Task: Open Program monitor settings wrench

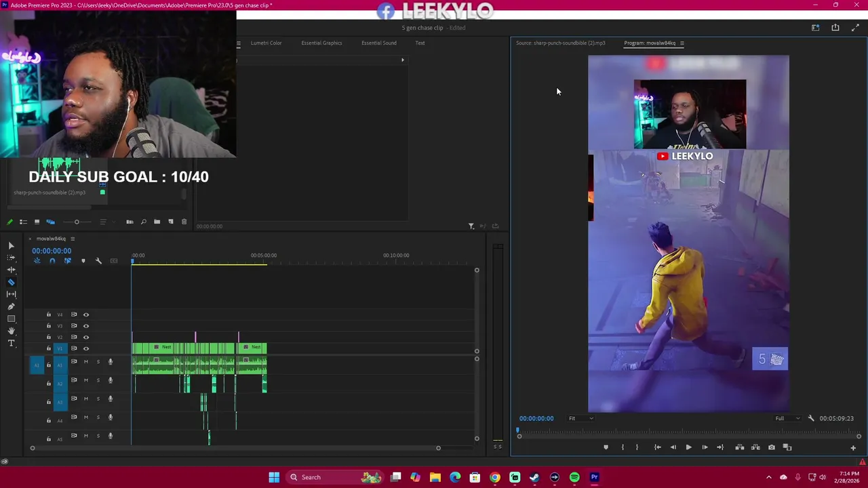Action: (811, 418)
